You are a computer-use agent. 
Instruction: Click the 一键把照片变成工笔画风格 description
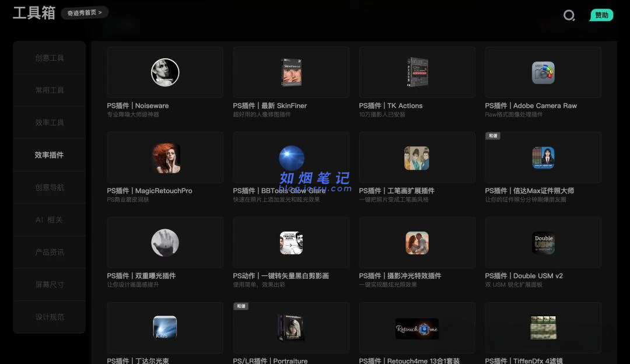click(x=394, y=199)
